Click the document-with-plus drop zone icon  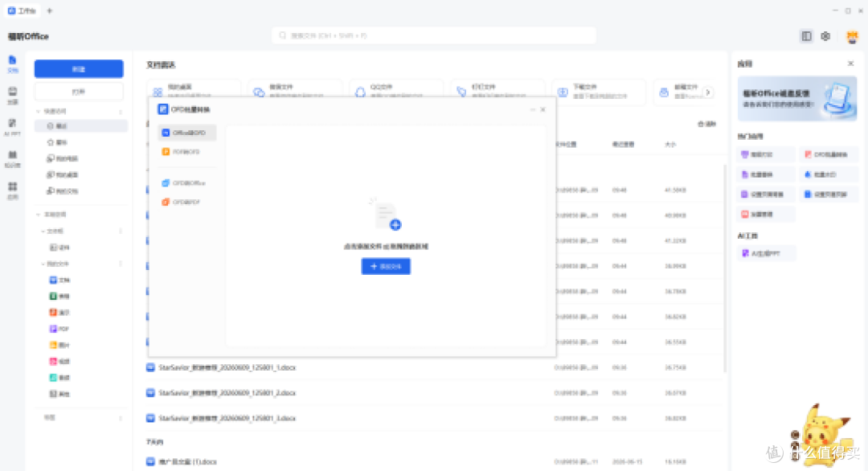(387, 215)
